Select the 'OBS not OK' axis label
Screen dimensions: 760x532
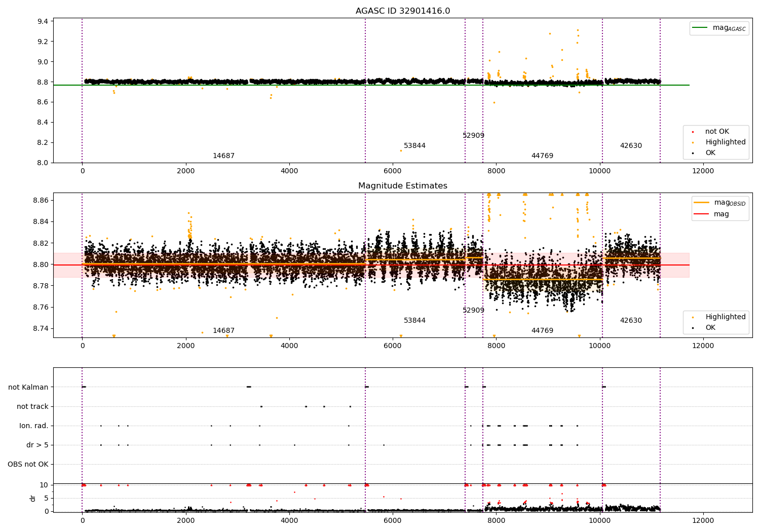coord(28,465)
